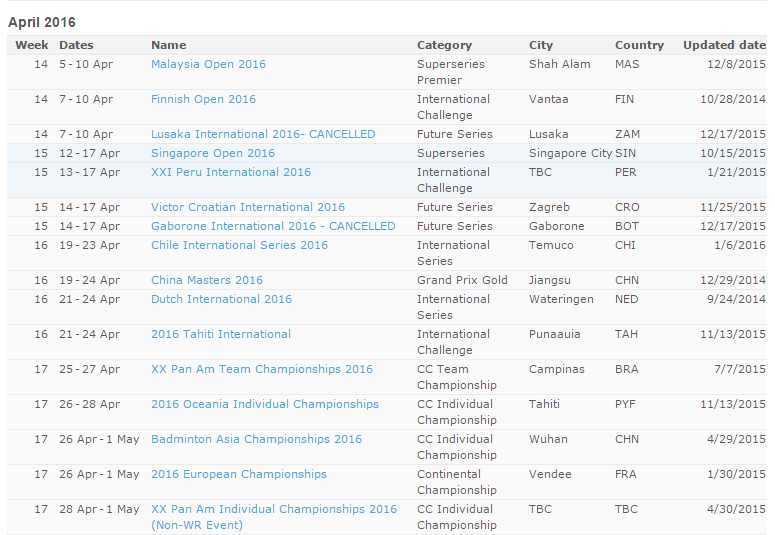
Task: Click the Country column header
Action: click(639, 45)
